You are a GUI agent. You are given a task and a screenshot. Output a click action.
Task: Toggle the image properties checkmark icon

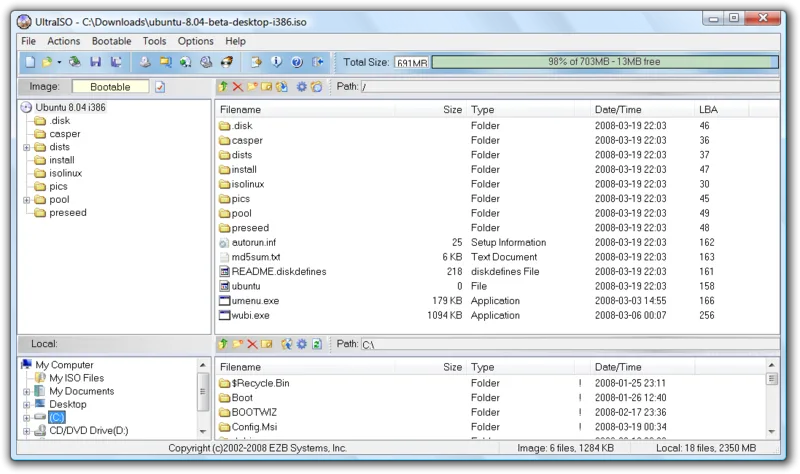(x=160, y=87)
